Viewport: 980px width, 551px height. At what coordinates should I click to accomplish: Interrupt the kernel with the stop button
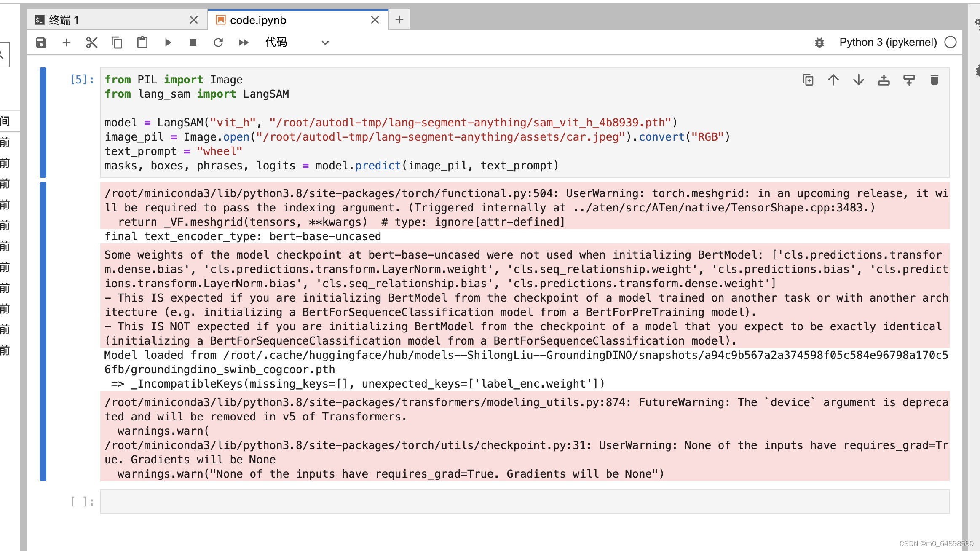pos(193,43)
